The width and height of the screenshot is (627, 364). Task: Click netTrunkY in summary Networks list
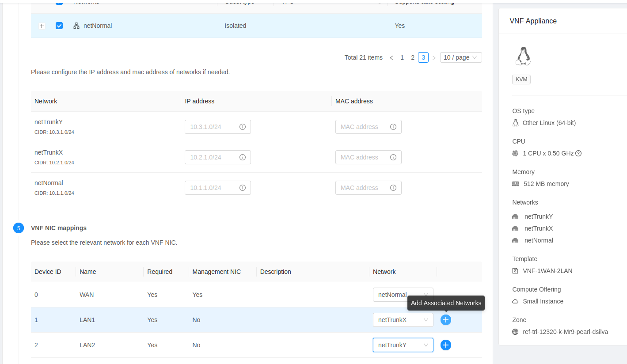coord(539,216)
